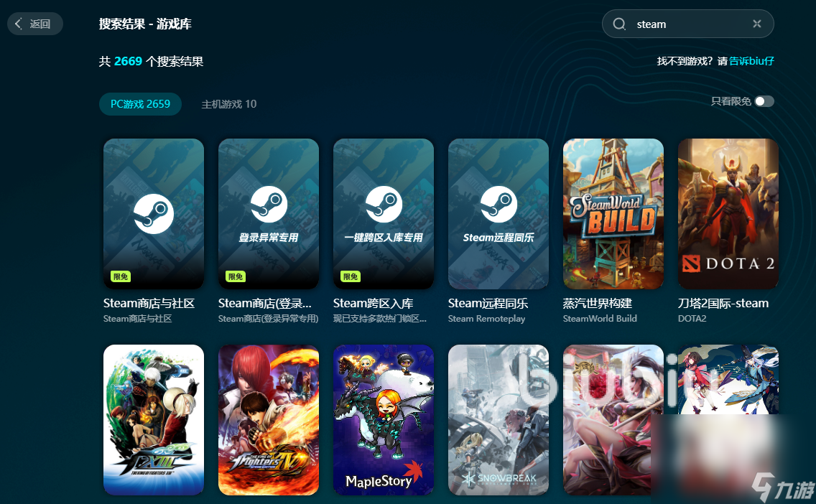This screenshot has width=816, height=504.
Task: Click the back arrow button 返回
Action: [35, 24]
